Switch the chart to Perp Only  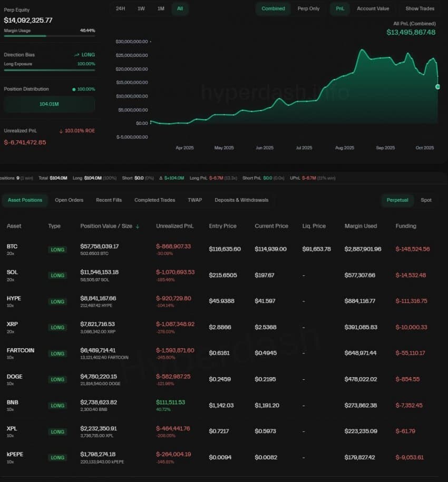(308, 8)
